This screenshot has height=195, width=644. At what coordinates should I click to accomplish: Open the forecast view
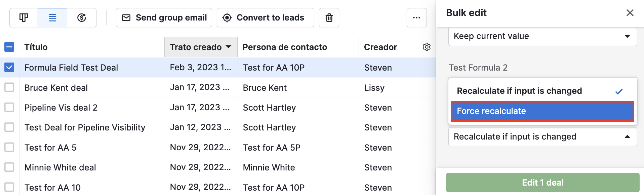[82, 17]
